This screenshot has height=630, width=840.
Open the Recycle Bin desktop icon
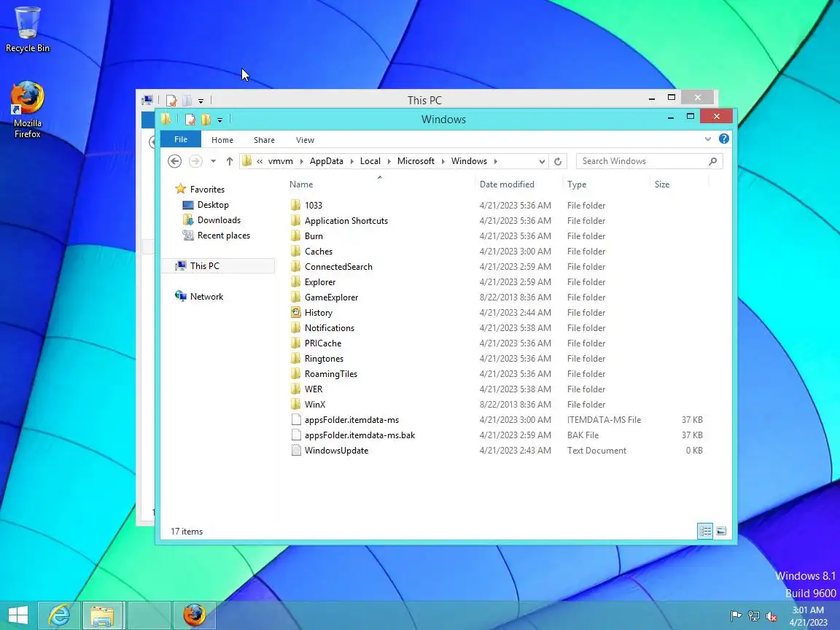pyautogui.click(x=27, y=30)
